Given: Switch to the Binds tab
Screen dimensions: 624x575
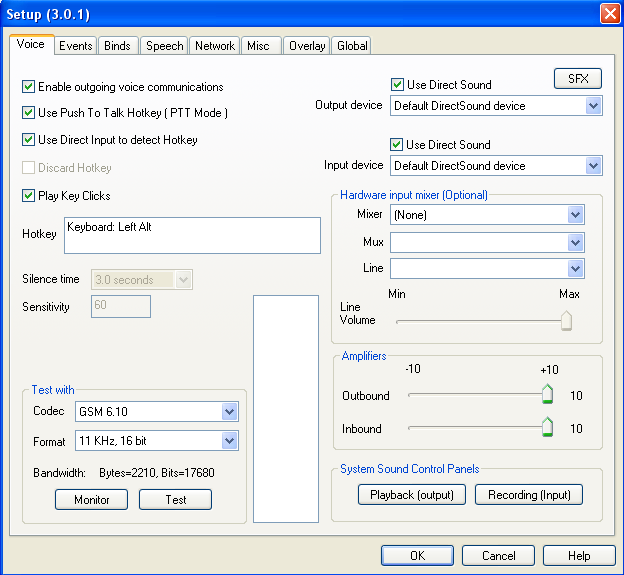Looking at the screenshot, I should (x=117, y=46).
